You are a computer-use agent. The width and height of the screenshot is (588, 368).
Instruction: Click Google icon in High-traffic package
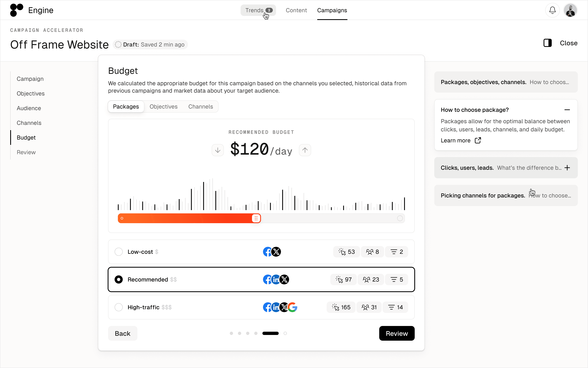(x=293, y=307)
